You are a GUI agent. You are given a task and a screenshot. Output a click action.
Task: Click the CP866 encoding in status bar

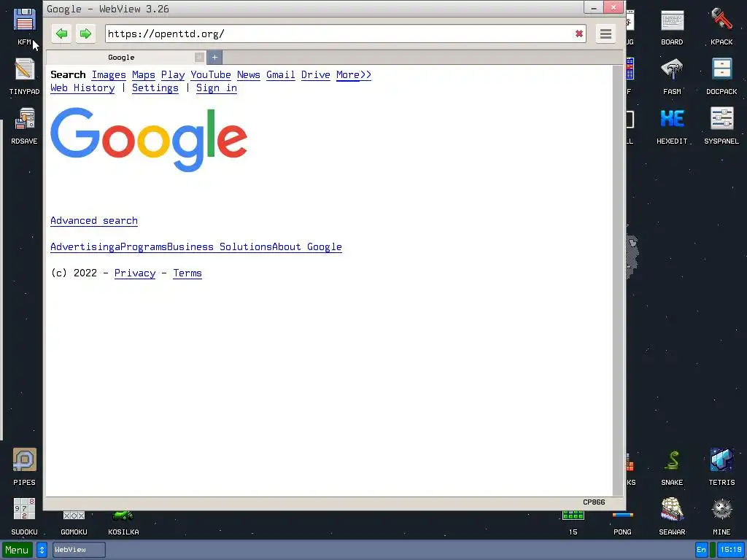[x=594, y=502]
